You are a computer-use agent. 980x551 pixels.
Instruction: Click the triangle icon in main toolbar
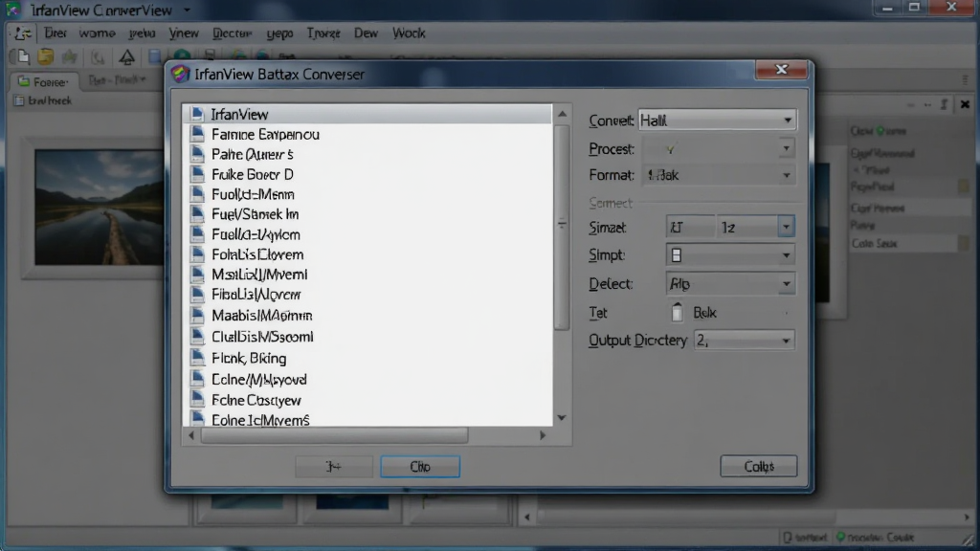pos(127,57)
